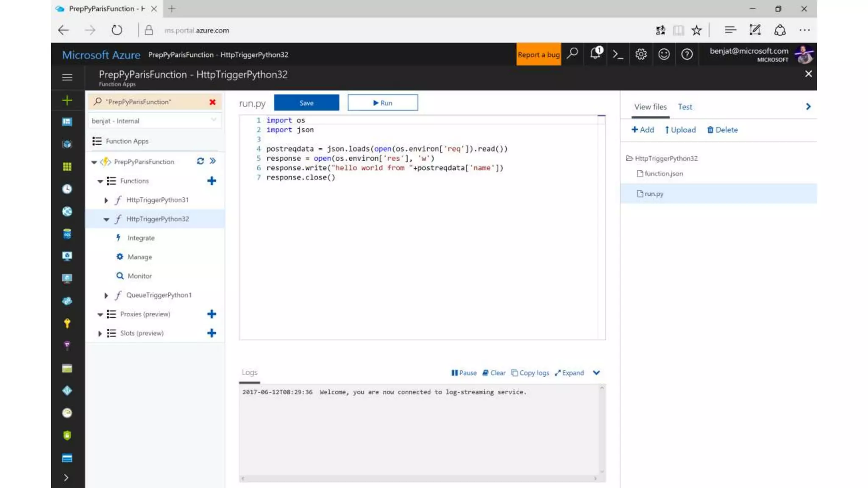Open the Cloud Shell console icon

pos(618,54)
